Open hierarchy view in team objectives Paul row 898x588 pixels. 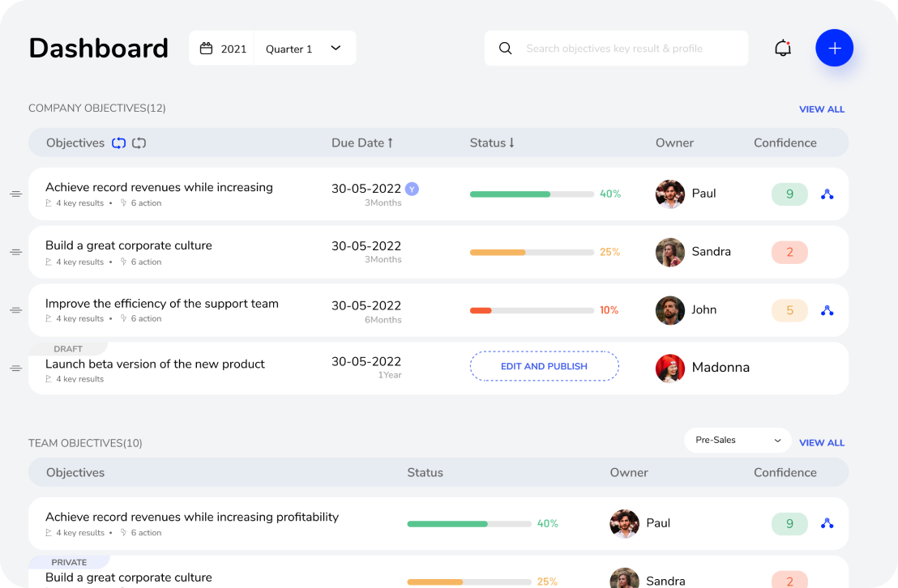pyautogui.click(x=827, y=523)
